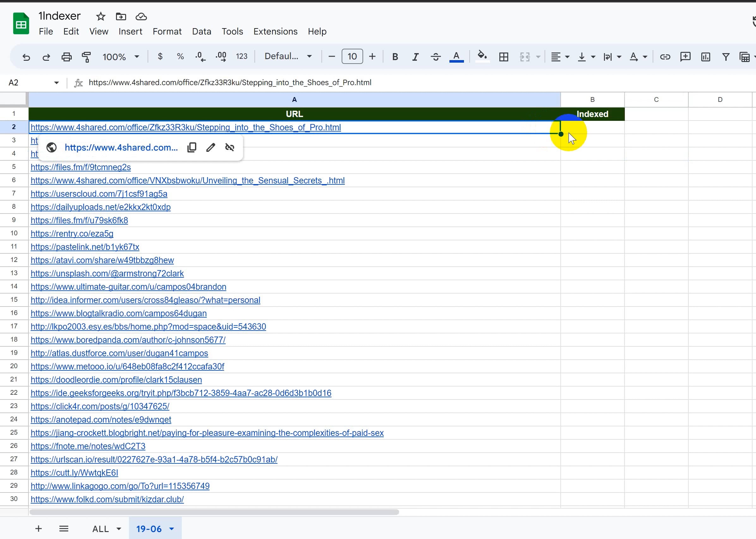Image resolution: width=756 pixels, height=539 pixels.
Task: Click the Create a filter icon
Action: [x=726, y=57]
